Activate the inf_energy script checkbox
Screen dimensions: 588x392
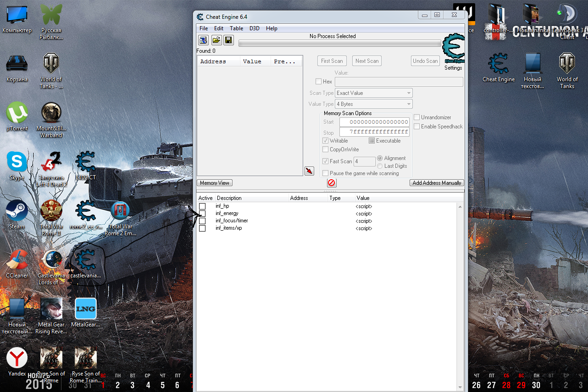202,214
